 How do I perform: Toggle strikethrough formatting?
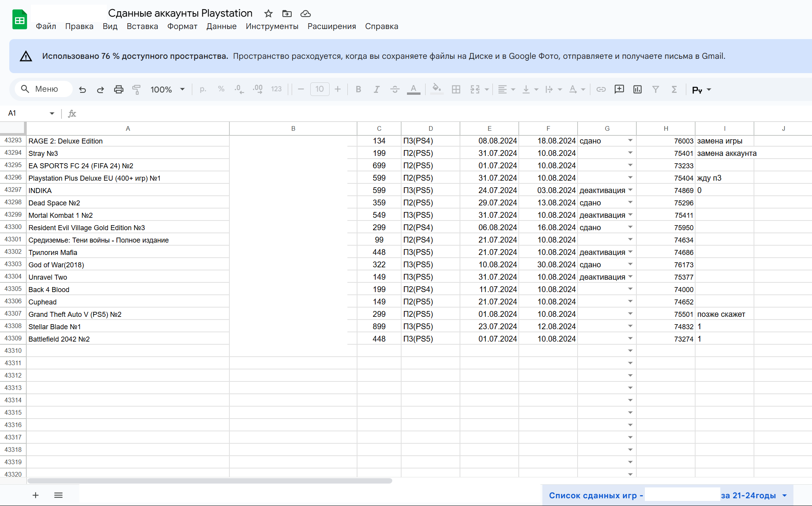click(x=395, y=89)
